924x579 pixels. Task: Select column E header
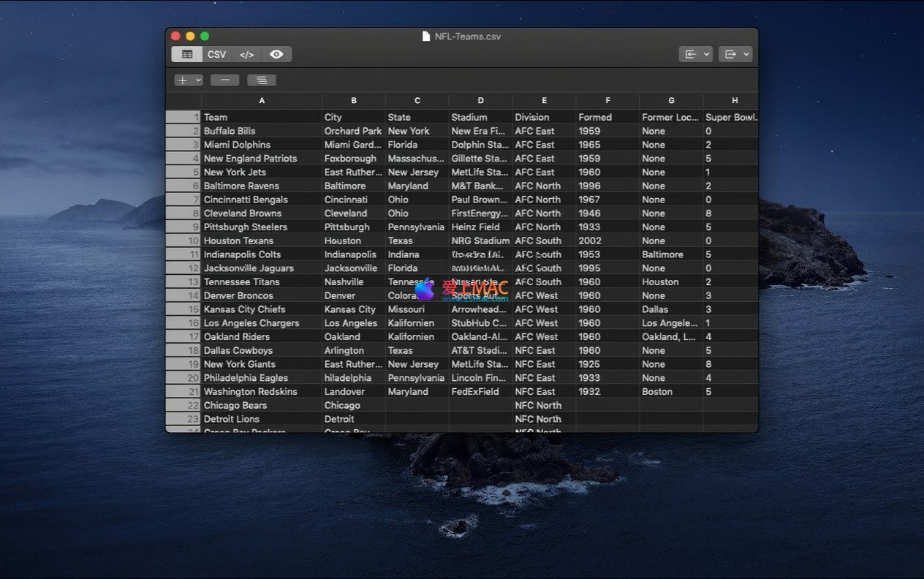pos(544,101)
